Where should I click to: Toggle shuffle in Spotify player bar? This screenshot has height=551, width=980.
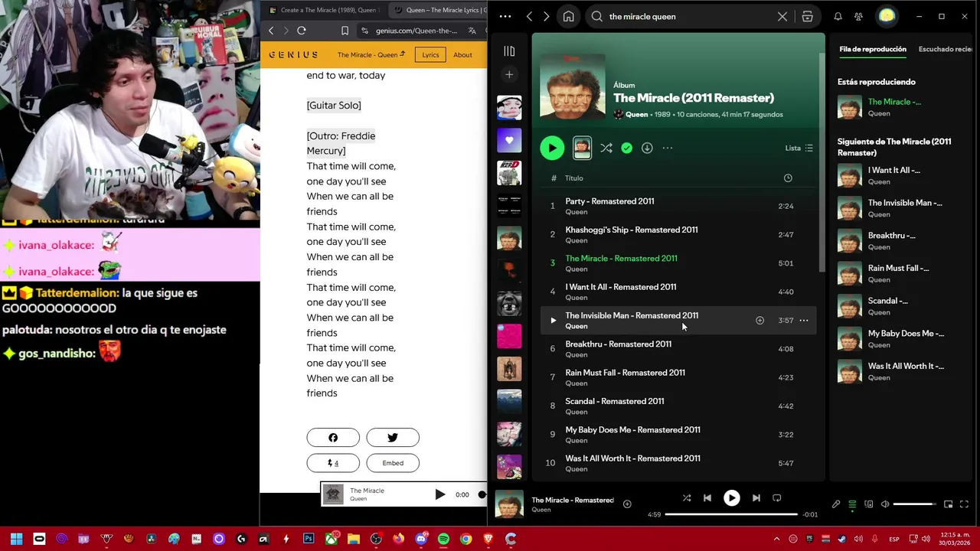(687, 498)
